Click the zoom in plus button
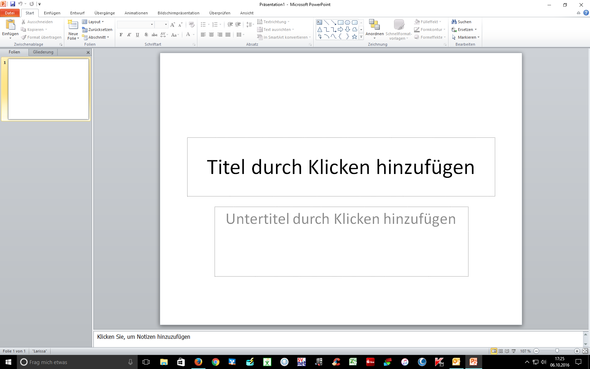The image size is (590, 369). pos(577,351)
